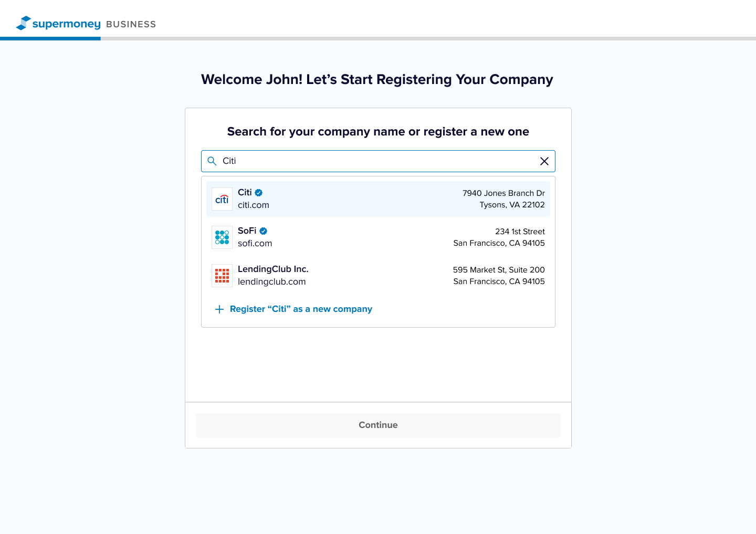
Task: Click 7940 Jones Branch Dr address
Action: tap(503, 193)
